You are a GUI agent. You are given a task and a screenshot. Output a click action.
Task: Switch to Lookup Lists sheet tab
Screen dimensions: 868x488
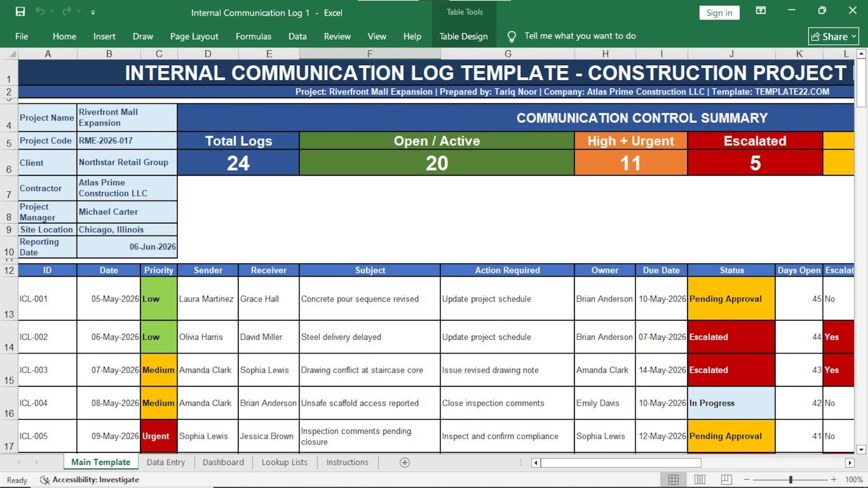[x=284, y=462]
